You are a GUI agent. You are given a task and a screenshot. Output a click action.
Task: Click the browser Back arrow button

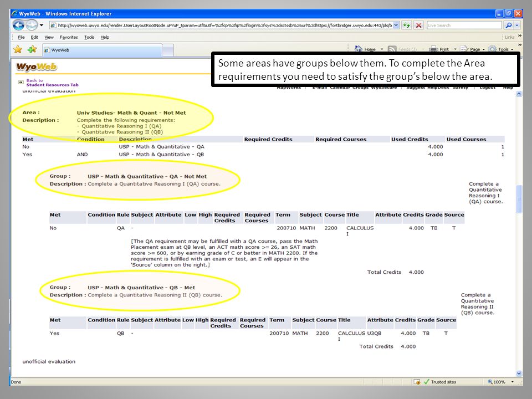(18, 25)
